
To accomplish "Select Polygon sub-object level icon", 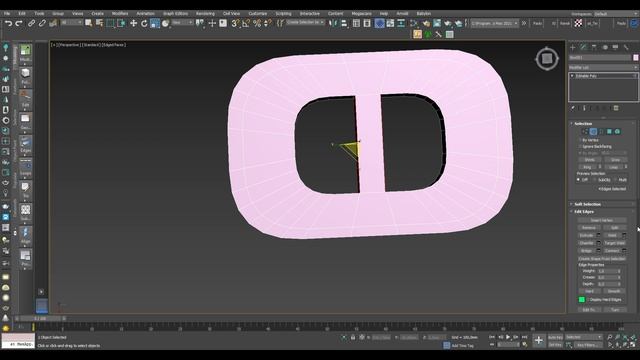I will (x=609, y=131).
